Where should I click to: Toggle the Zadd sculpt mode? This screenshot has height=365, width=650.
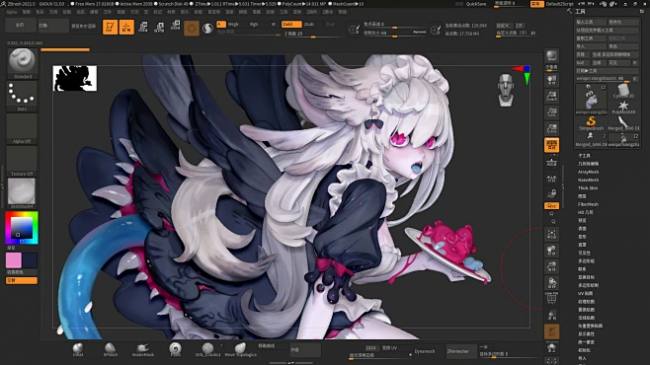291,24
